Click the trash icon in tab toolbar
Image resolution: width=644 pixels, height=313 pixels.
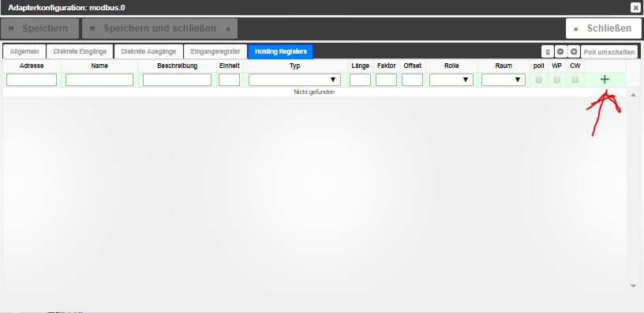tap(548, 52)
